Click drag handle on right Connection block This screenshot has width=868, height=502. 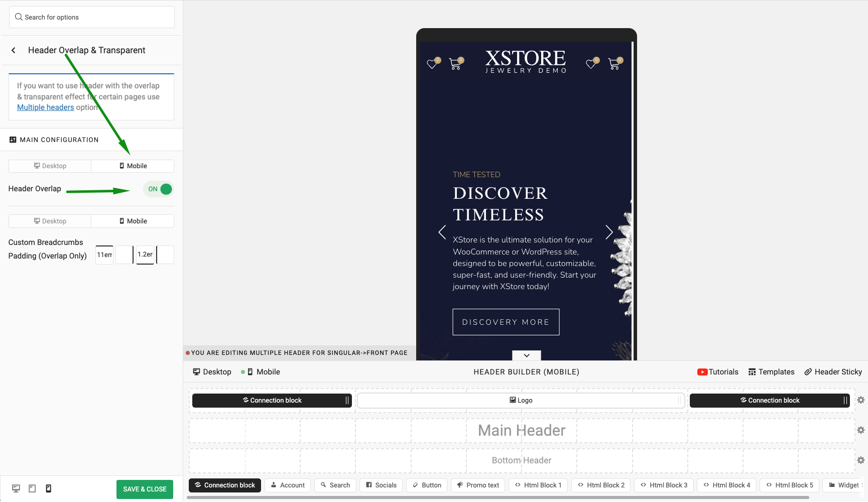pyautogui.click(x=845, y=400)
